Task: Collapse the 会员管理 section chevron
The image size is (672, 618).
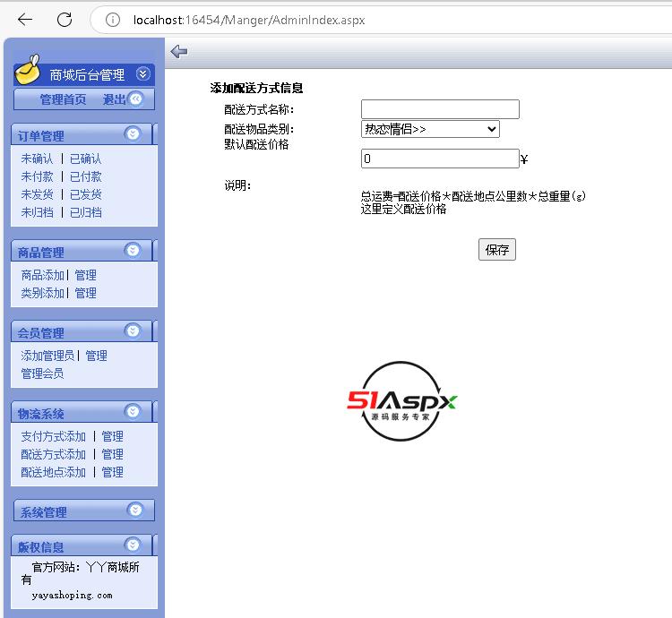Action: (133, 330)
